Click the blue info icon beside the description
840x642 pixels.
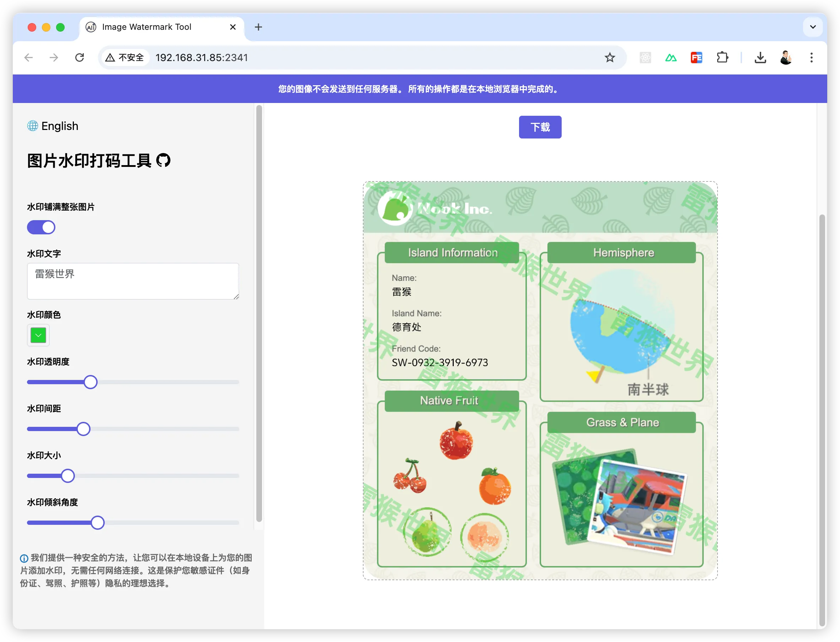point(24,558)
